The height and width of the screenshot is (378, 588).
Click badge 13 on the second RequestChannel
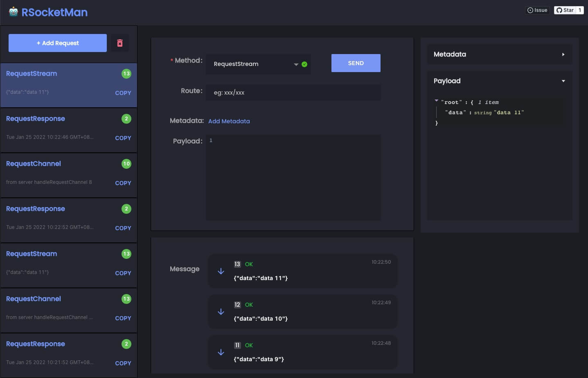(x=126, y=299)
